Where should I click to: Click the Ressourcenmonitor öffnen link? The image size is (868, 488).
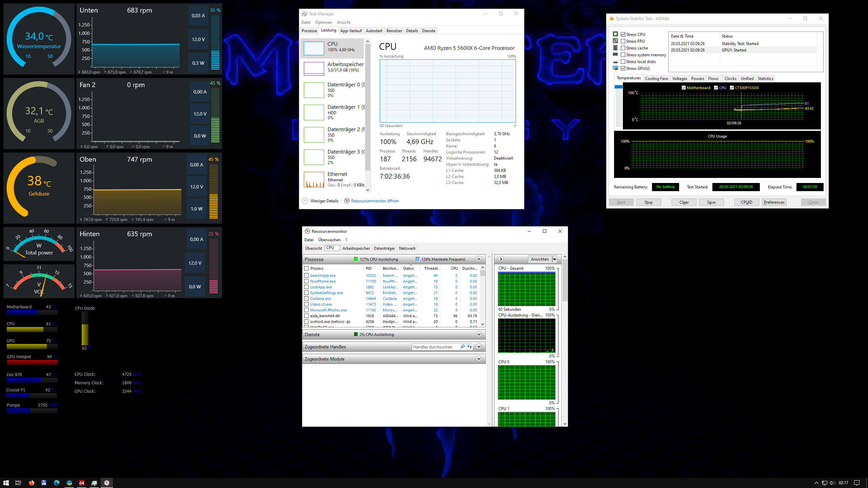[x=375, y=201]
